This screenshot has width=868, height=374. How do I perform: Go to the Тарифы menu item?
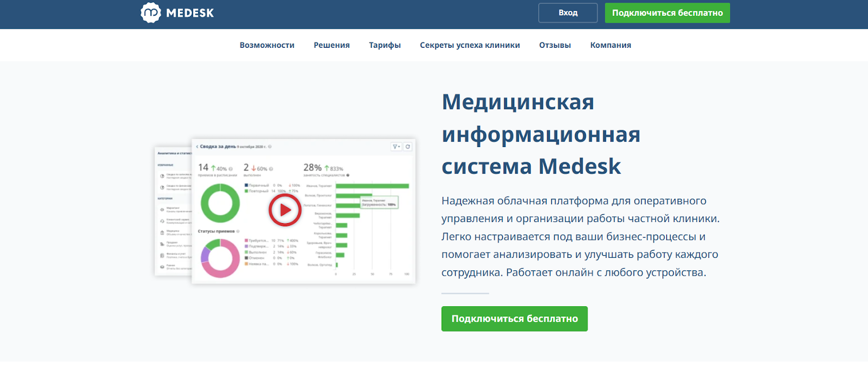point(385,45)
